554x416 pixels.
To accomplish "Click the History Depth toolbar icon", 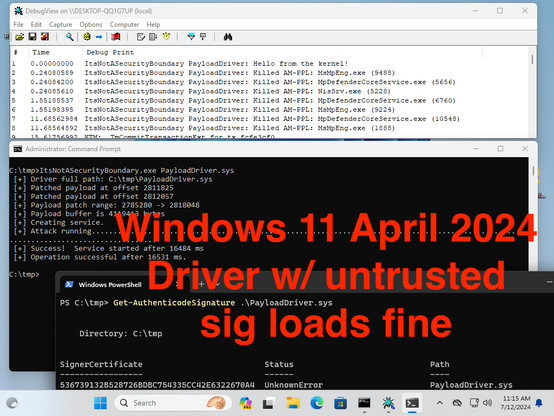I will coord(153,37).
